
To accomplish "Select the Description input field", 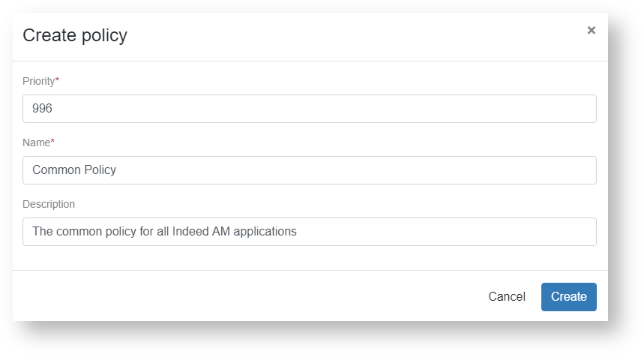I will (x=309, y=232).
